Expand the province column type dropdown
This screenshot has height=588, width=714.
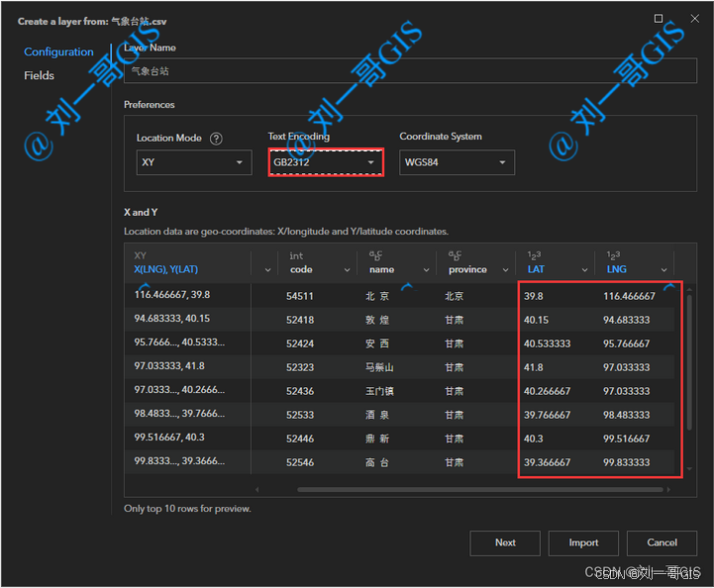pyautogui.click(x=505, y=270)
